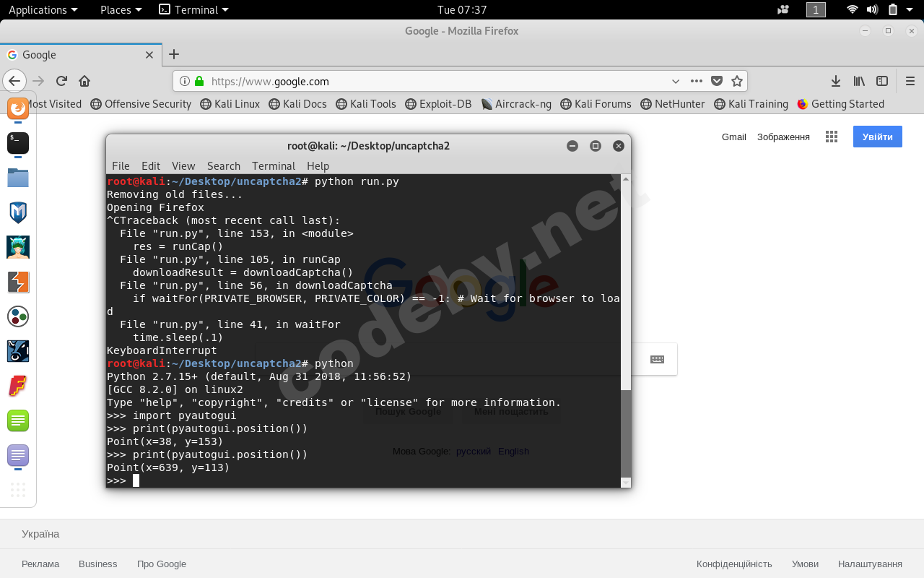Click the Увійти sign-in button
Screen dimensions: 924x578
pyautogui.click(x=877, y=137)
